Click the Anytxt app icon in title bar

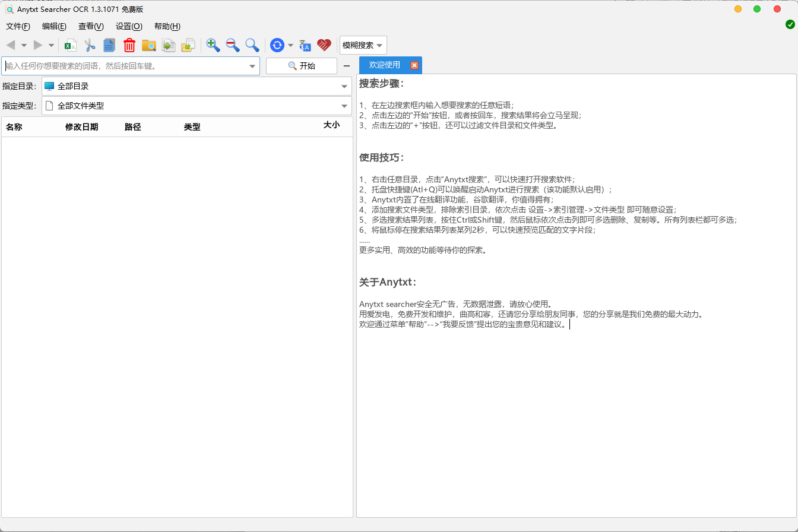(x=9, y=9)
